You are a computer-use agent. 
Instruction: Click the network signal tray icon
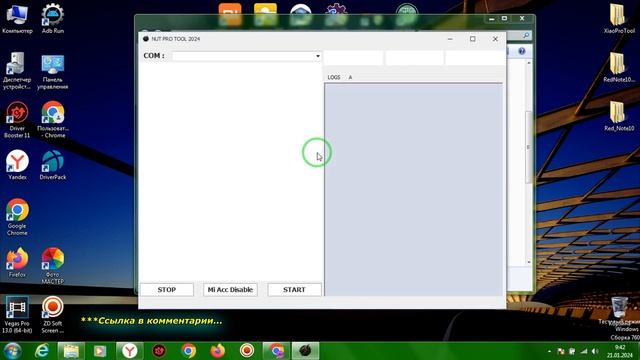[x=584, y=351]
